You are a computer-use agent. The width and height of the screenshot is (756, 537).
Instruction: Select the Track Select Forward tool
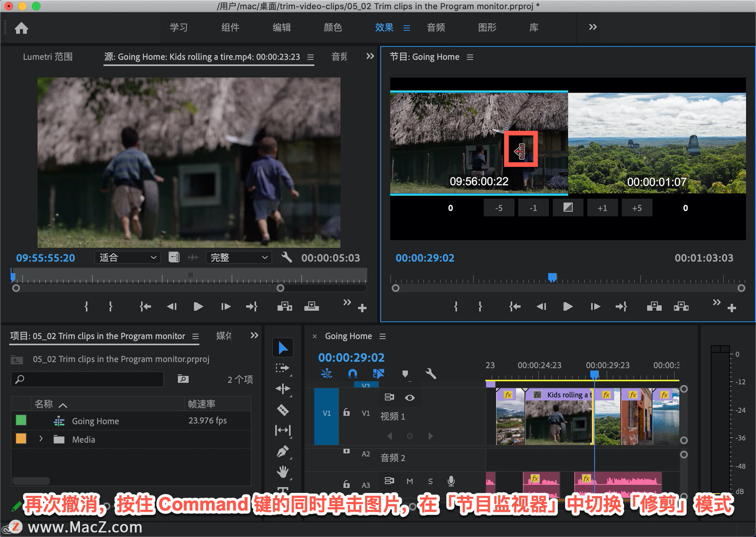(283, 368)
